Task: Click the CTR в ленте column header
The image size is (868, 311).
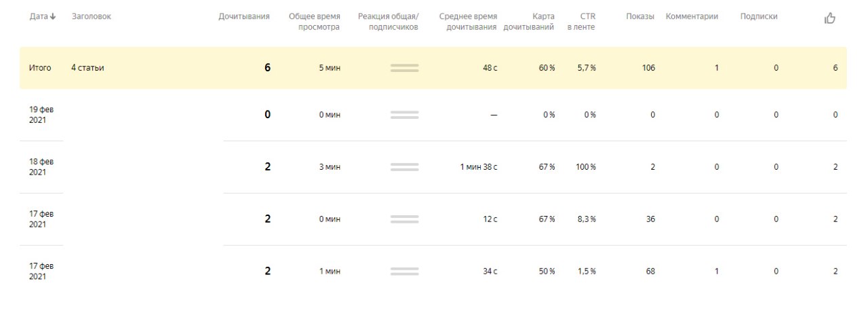Action: (x=582, y=22)
